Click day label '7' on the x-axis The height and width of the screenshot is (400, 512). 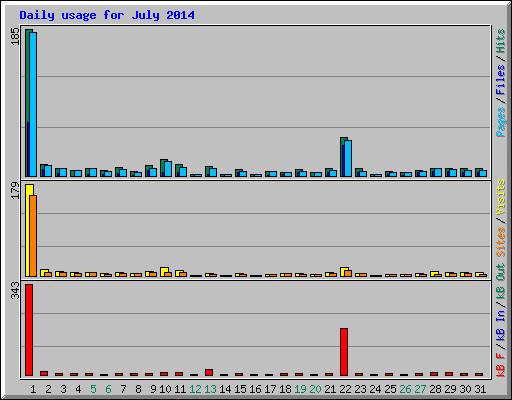pyautogui.click(x=123, y=389)
